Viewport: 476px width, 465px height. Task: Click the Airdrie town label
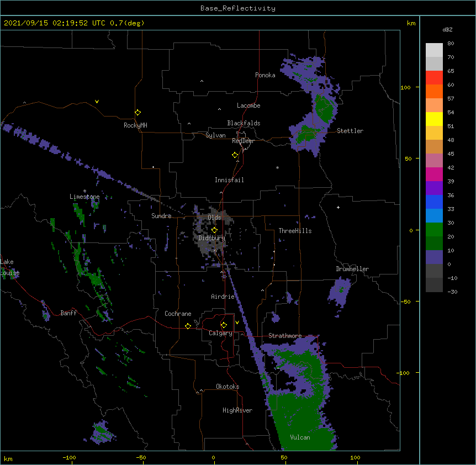[223, 297]
